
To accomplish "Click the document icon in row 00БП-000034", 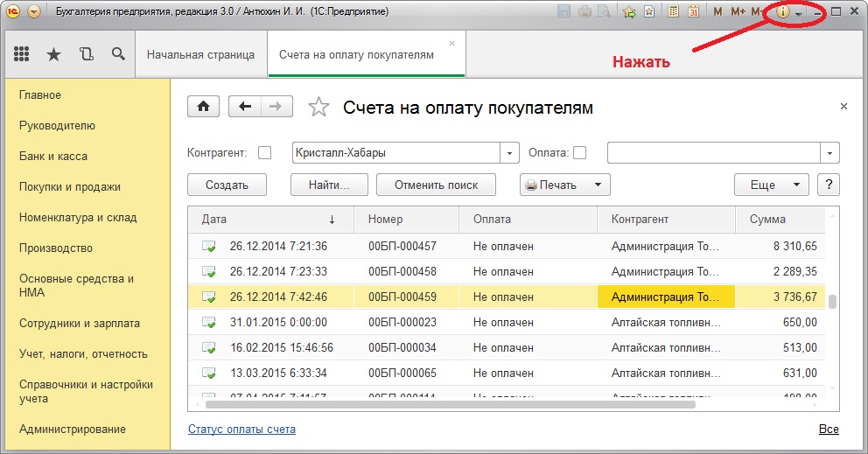I will [x=209, y=347].
